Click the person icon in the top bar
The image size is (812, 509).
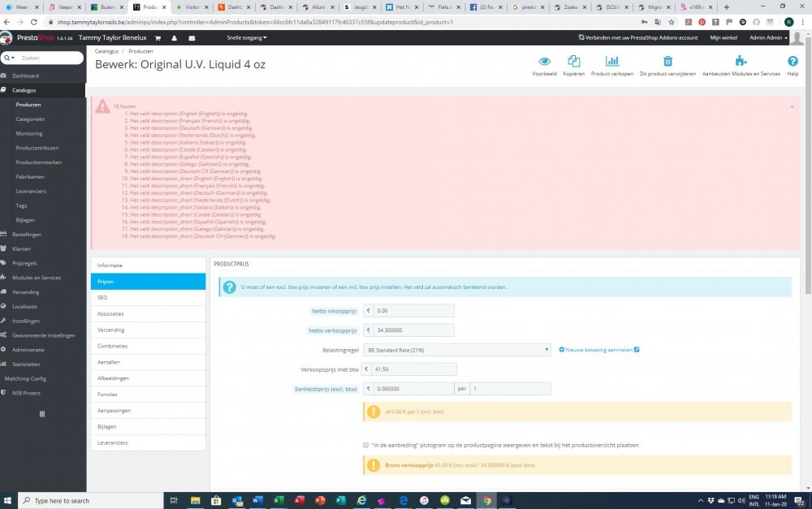175,38
